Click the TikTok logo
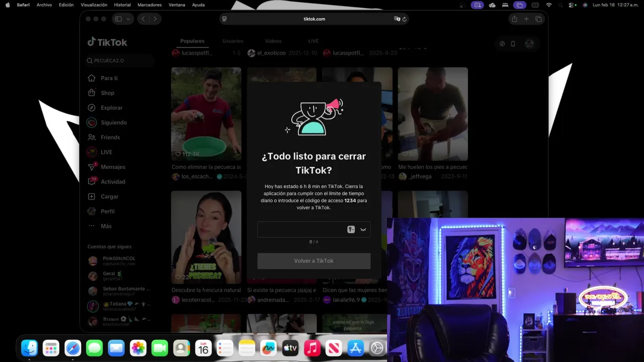This screenshot has width=644, height=362. (107, 42)
